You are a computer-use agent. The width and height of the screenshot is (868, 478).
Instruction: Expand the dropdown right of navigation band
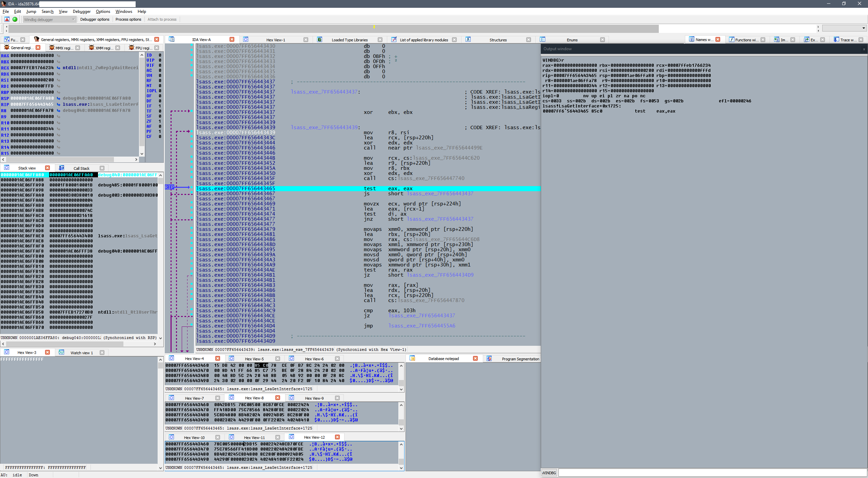tap(863, 28)
